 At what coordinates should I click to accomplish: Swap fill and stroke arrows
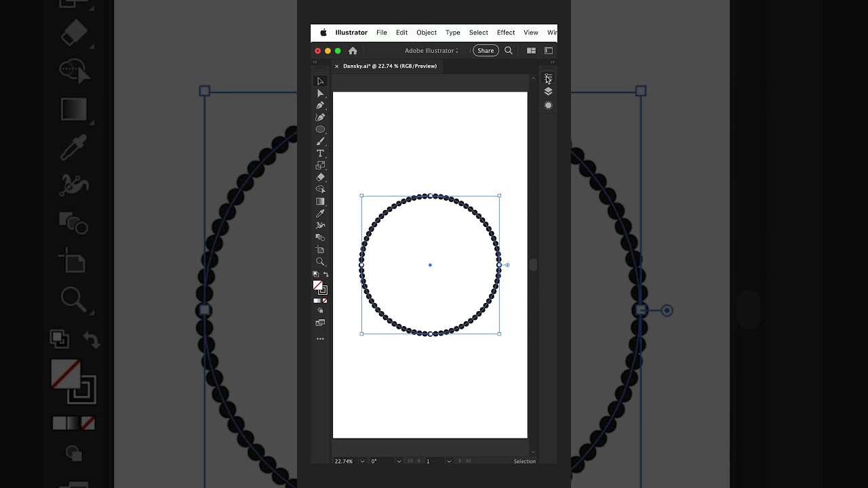[x=325, y=274]
